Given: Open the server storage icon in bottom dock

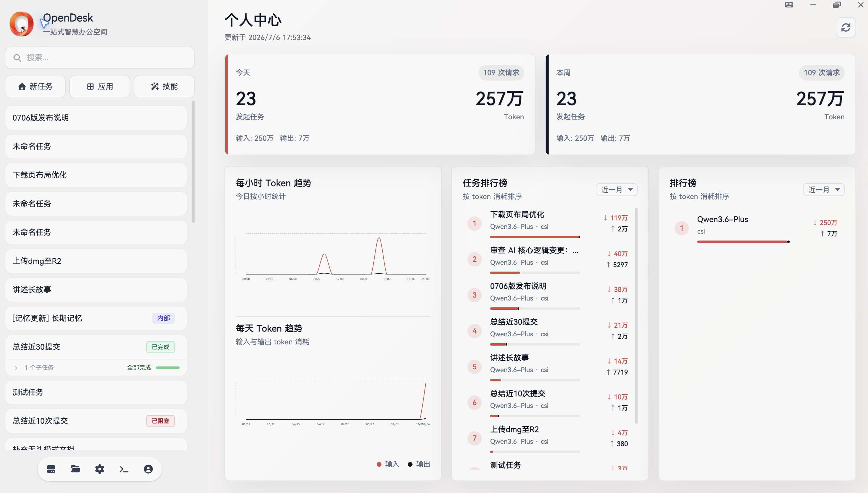Looking at the screenshot, I should coord(51,469).
